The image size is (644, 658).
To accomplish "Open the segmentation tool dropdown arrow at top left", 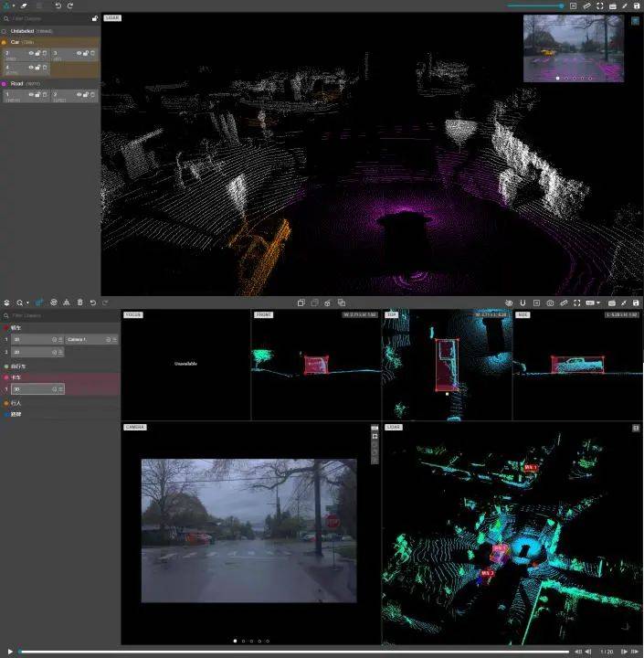I will tap(13, 5).
